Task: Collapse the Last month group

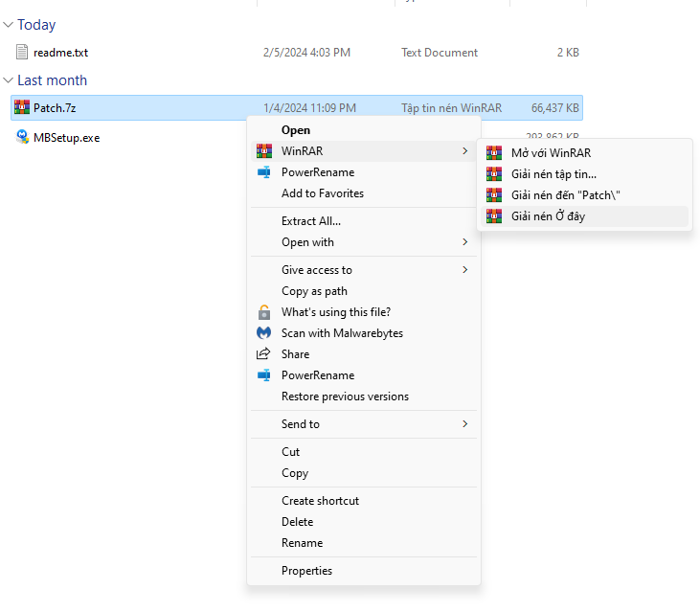Action: tap(9, 80)
